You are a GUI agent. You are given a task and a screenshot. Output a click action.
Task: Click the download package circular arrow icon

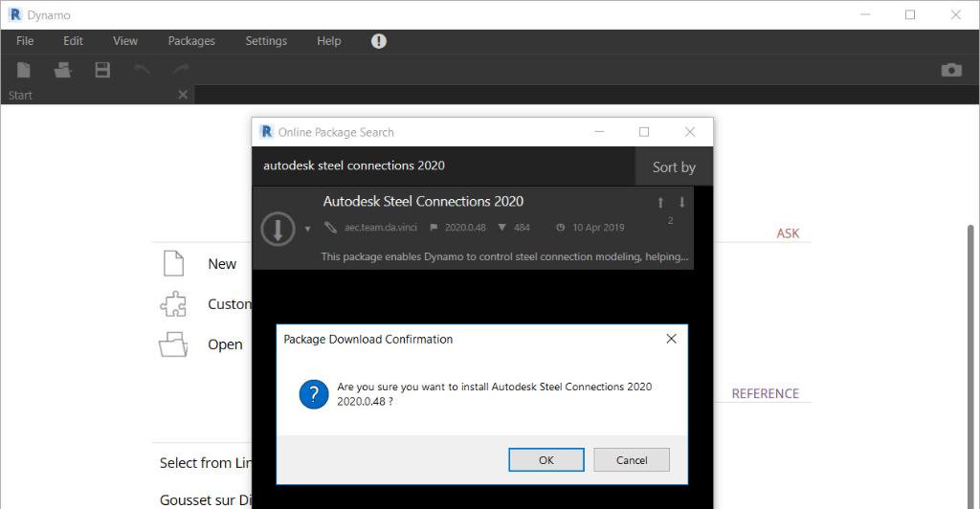(x=278, y=228)
